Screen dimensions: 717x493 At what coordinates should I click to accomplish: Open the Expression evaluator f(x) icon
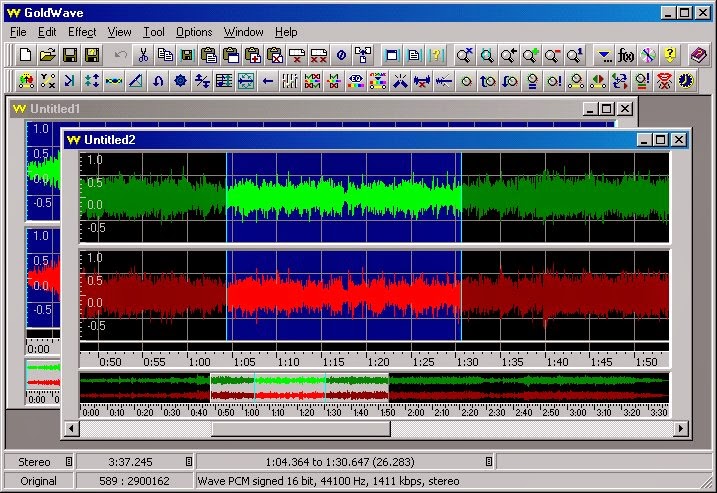click(627, 55)
